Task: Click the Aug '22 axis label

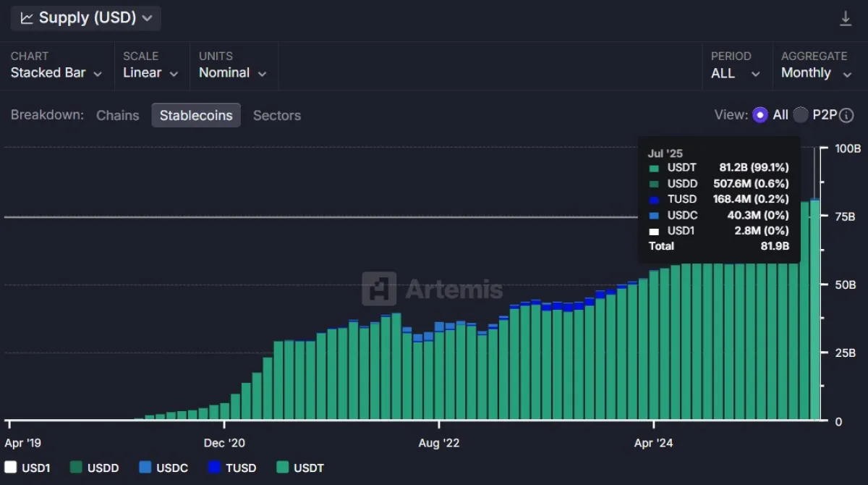Action: 439,443
